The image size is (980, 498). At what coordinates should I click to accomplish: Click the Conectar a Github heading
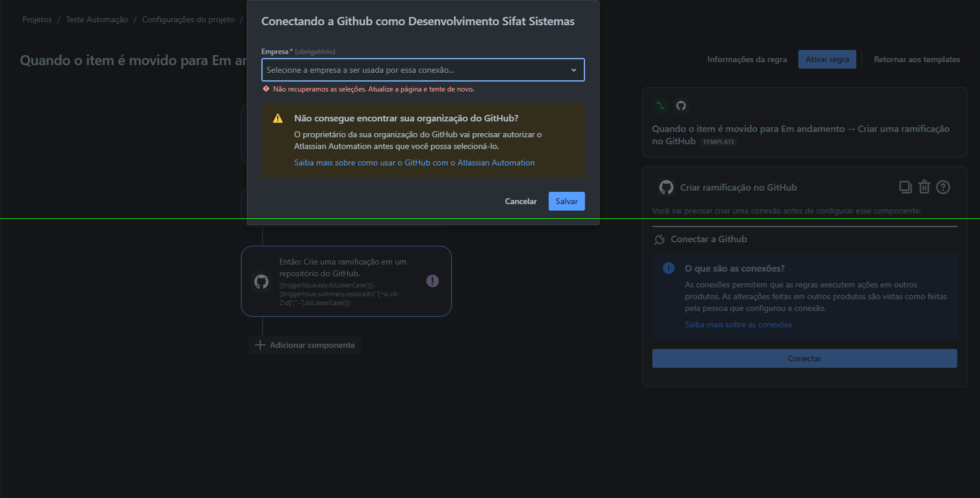(709, 239)
